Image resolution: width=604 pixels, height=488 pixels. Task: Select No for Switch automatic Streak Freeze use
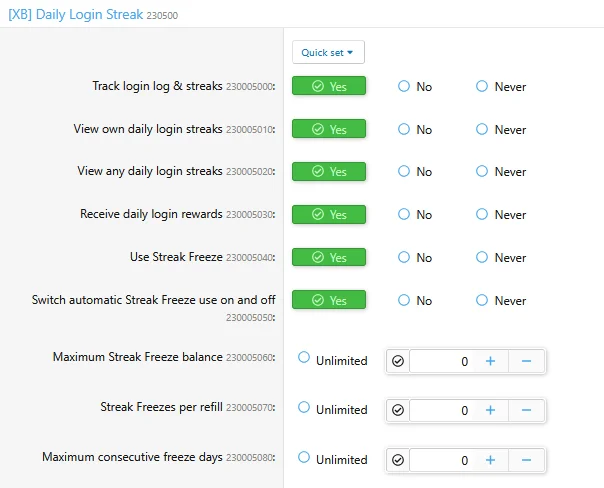click(415, 300)
